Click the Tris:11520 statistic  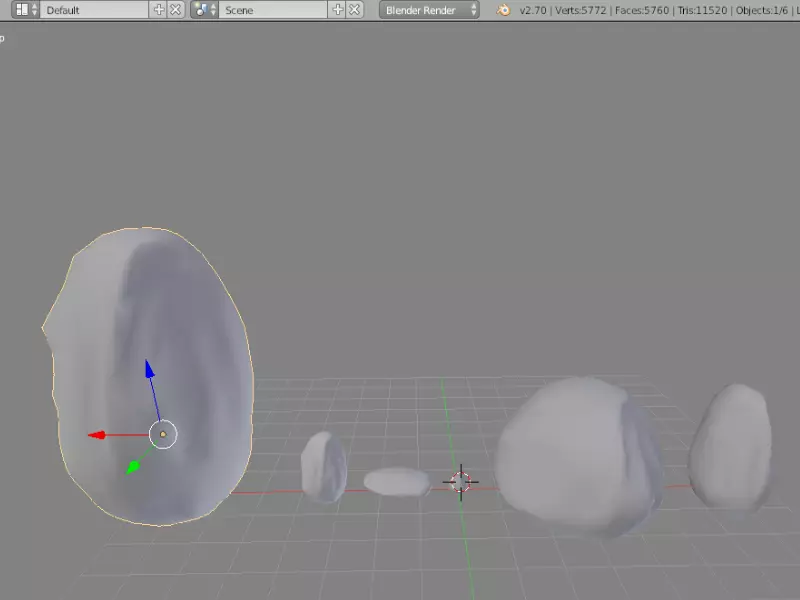tap(702, 10)
